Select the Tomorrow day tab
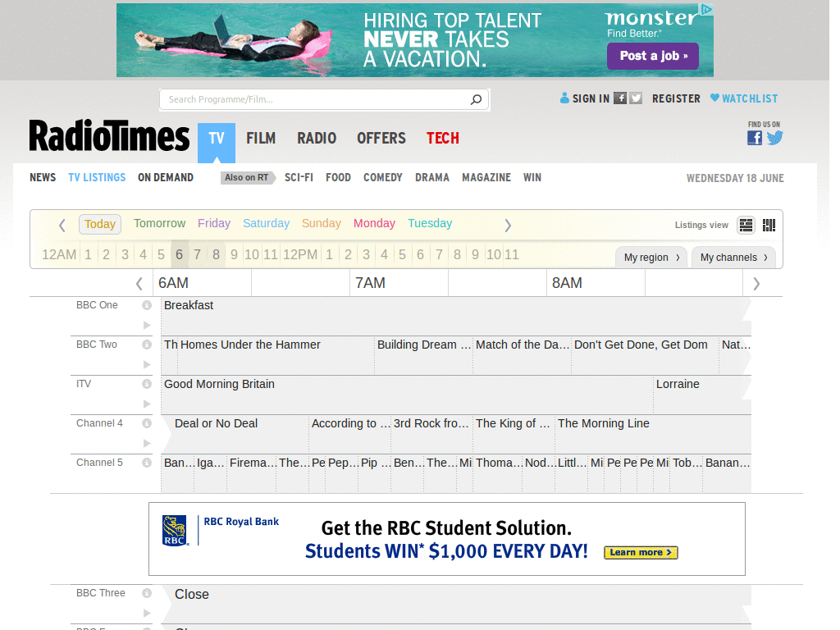This screenshot has height=630, width=840. coord(160,223)
